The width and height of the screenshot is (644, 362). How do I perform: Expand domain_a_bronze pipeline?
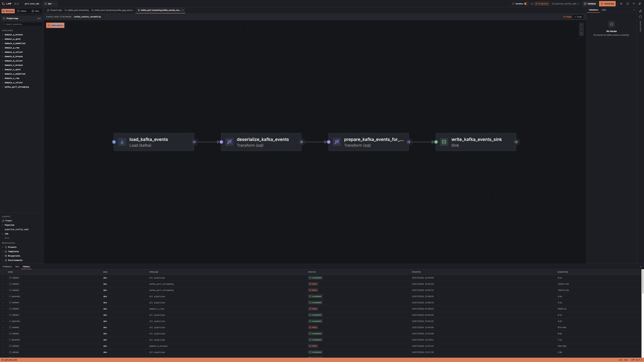(3, 35)
